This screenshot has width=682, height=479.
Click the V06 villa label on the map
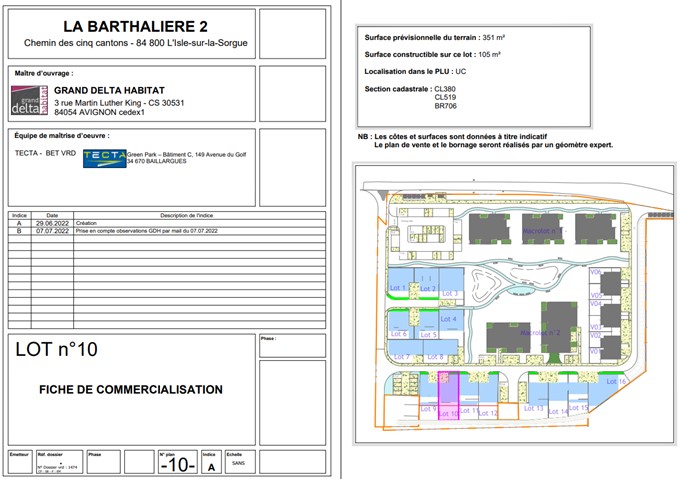pos(595,272)
